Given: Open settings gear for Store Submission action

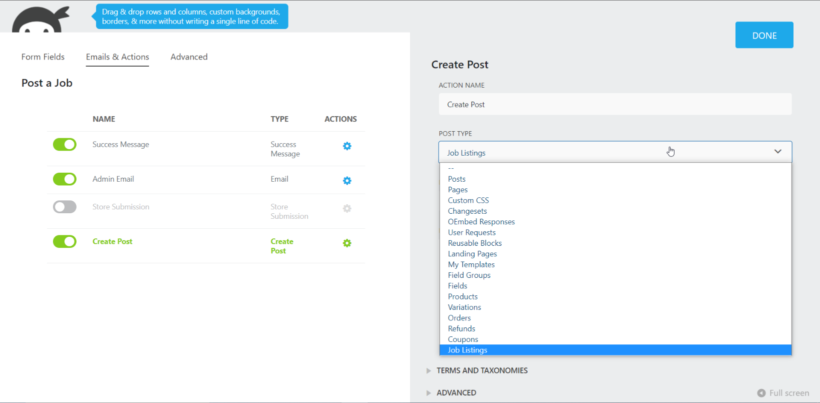Looking at the screenshot, I should (x=347, y=208).
